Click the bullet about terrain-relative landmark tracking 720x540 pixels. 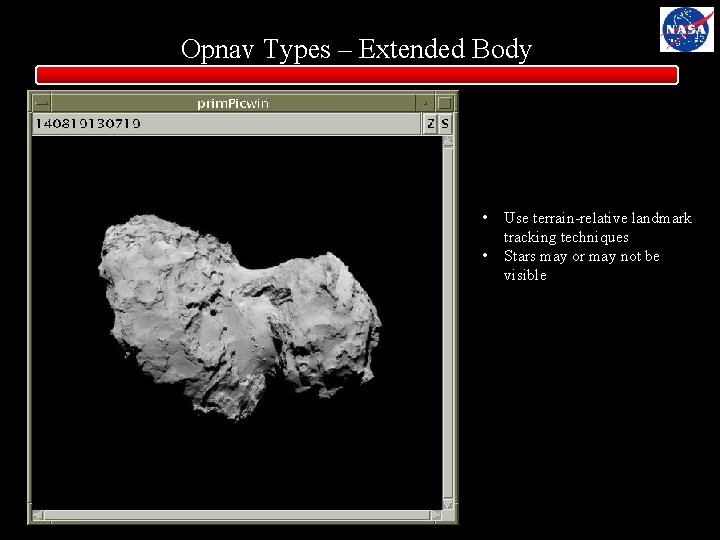click(x=597, y=227)
